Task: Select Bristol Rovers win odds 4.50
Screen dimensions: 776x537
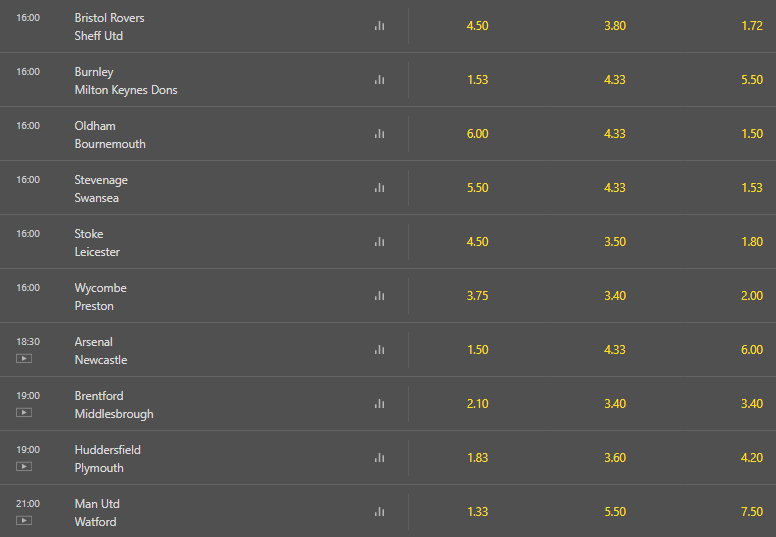Action: (x=478, y=26)
